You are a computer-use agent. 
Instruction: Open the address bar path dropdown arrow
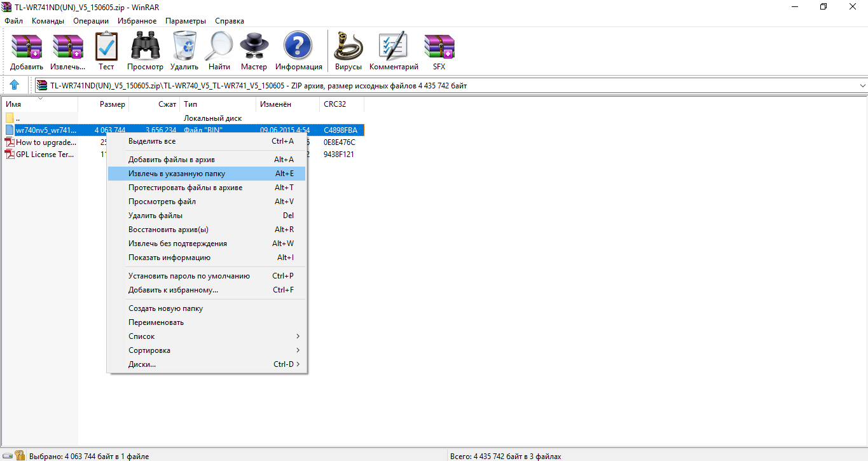[862, 85]
